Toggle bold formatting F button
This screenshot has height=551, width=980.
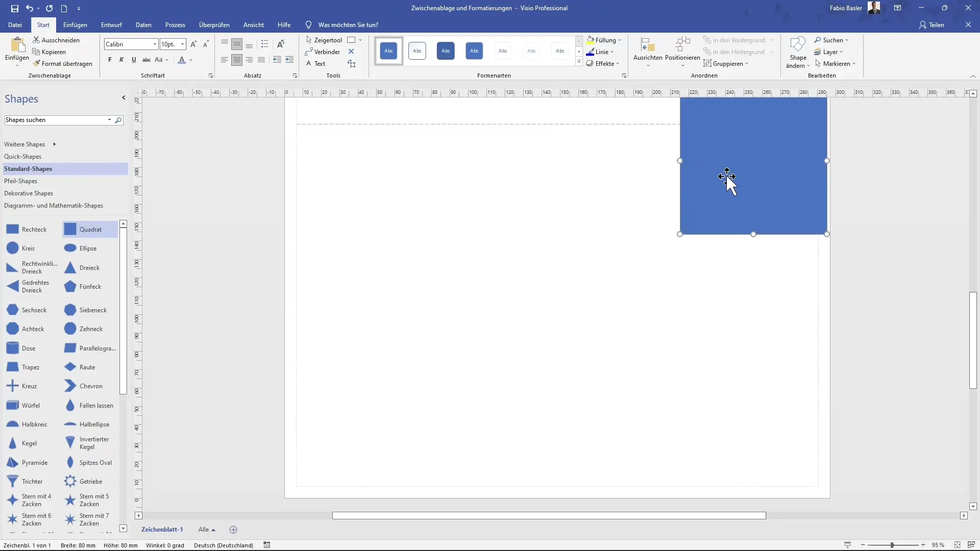110,60
